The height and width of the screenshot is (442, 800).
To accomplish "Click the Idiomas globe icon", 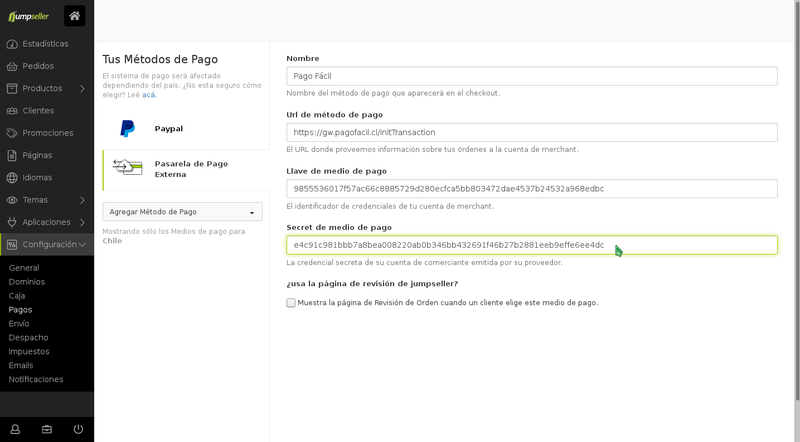I will point(12,178).
